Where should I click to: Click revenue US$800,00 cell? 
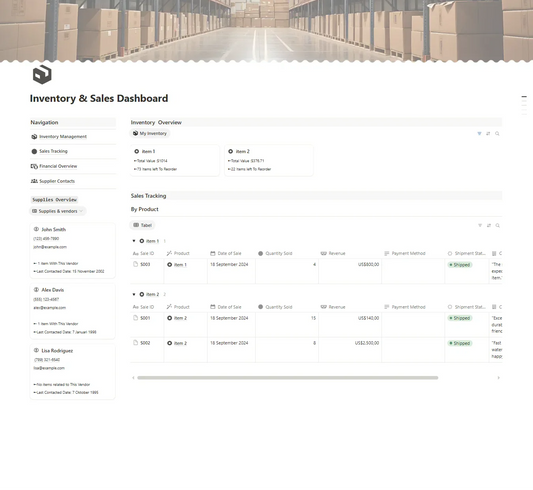(350, 271)
